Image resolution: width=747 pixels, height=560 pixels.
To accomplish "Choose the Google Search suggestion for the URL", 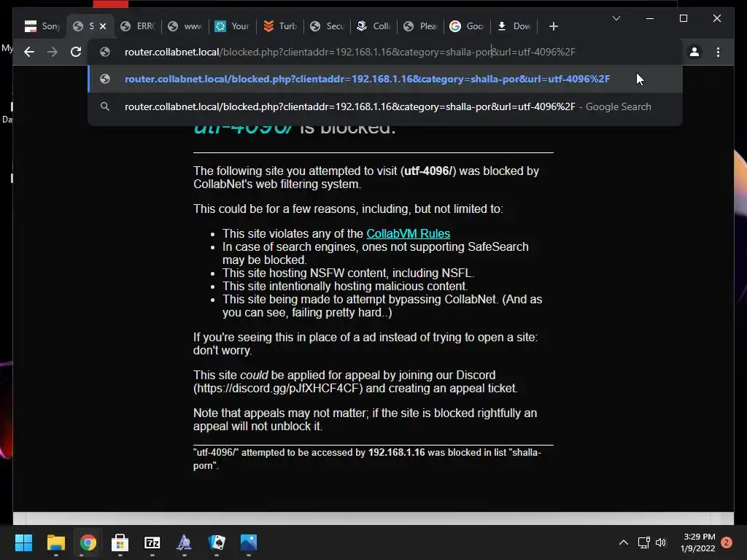I will coord(385,106).
